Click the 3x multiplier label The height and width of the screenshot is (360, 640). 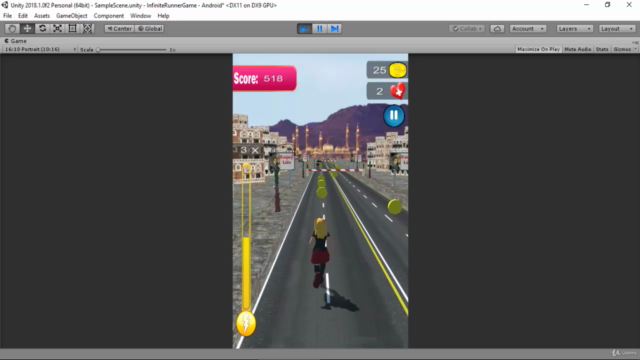tap(249, 150)
